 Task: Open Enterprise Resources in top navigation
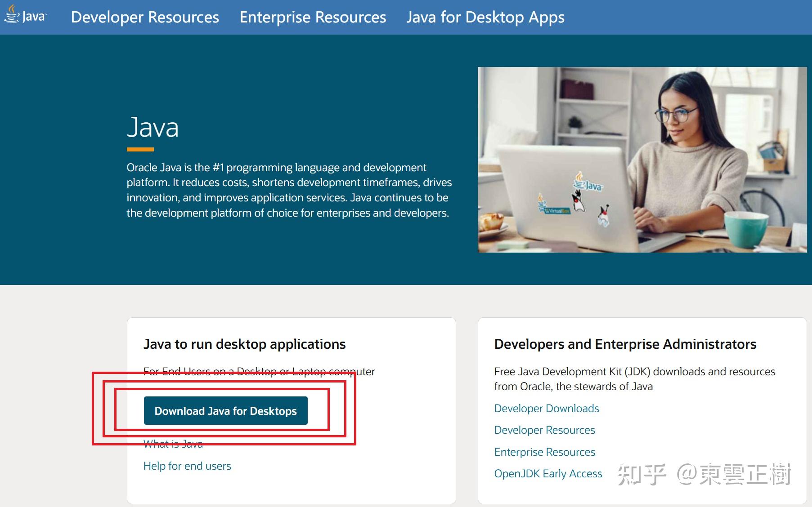pos(313,17)
